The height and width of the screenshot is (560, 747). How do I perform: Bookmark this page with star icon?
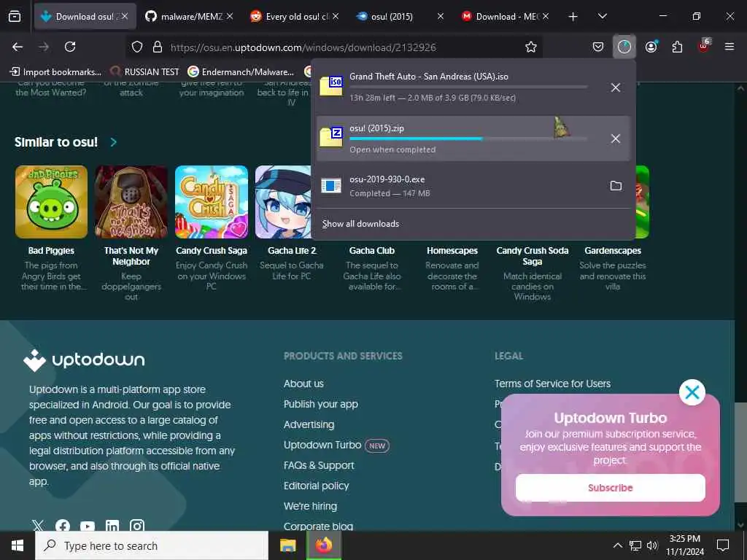click(531, 47)
